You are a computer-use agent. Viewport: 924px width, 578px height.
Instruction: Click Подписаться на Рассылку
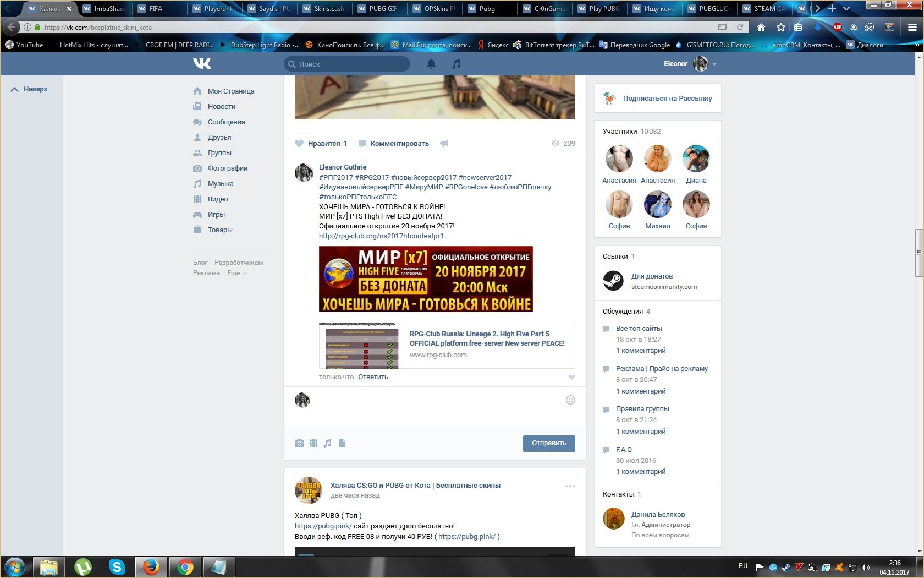(658, 99)
